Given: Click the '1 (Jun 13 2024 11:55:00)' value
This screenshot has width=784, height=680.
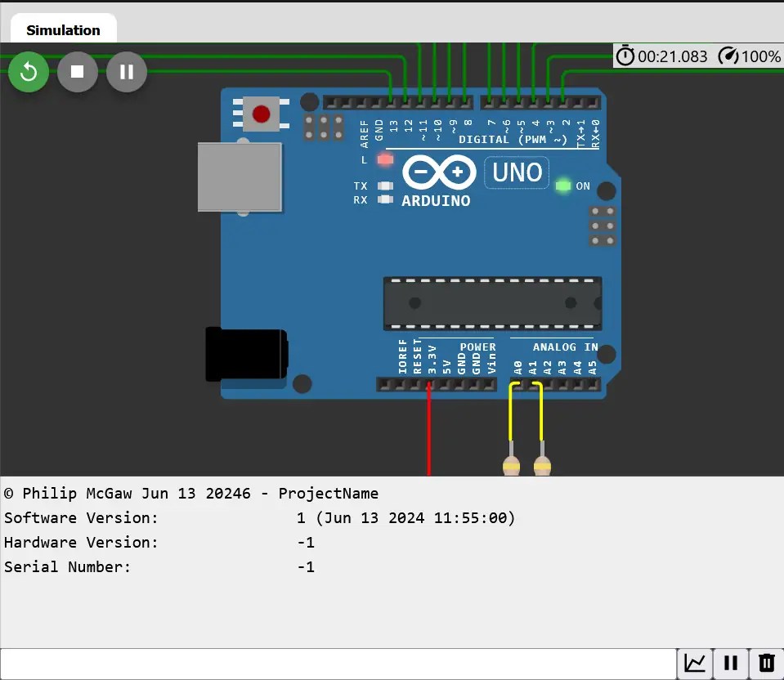Looking at the screenshot, I should tap(405, 518).
